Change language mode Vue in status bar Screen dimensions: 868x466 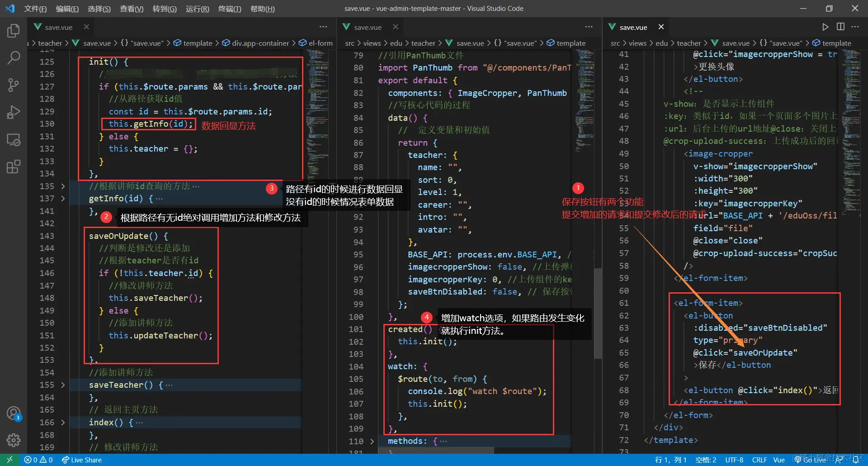pyautogui.click(x=779, y=460)
